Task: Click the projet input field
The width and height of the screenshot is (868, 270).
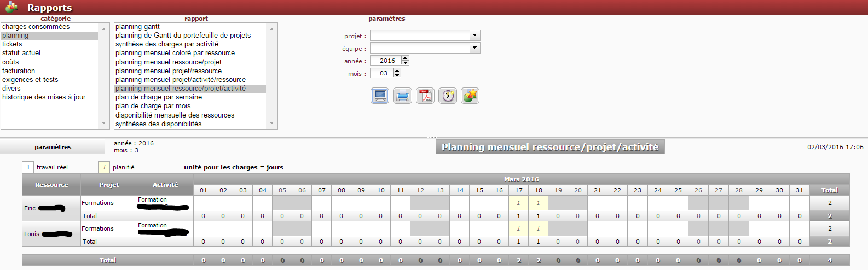Action: point(420,35)
